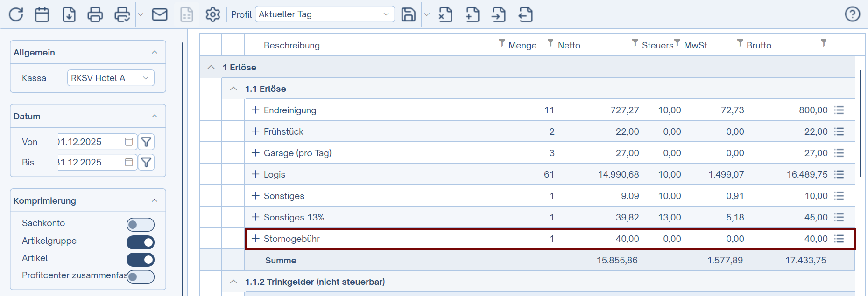Click the Brutto column header
The height and width of the screenshot is (296, 868).
(x=759, y=45)
